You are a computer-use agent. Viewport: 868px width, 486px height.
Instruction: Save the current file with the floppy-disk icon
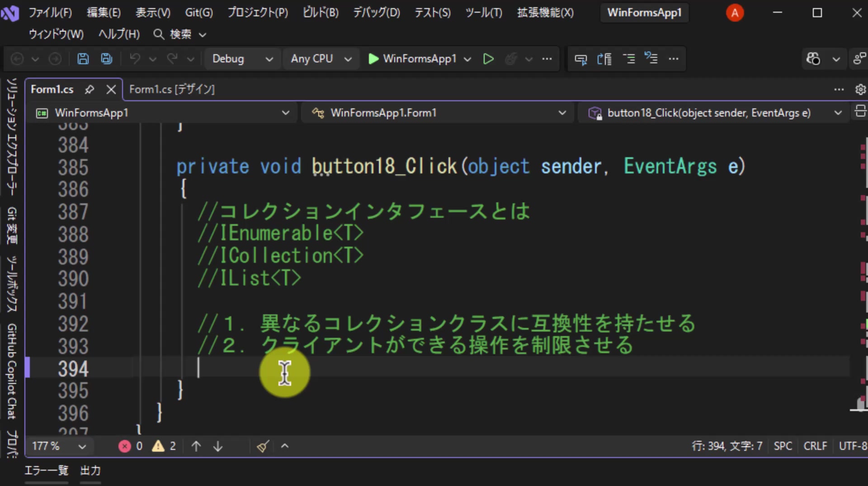pos(83,59)
